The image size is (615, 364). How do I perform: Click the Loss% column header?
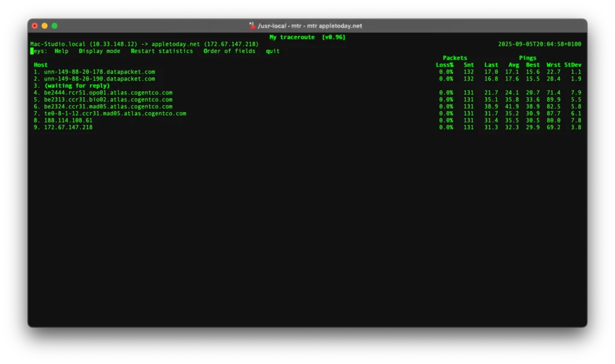[445, 65]
